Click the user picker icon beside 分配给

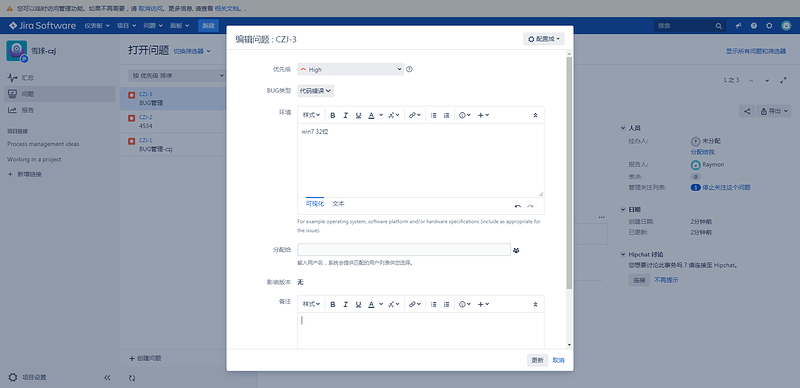[x=516, y=250]
